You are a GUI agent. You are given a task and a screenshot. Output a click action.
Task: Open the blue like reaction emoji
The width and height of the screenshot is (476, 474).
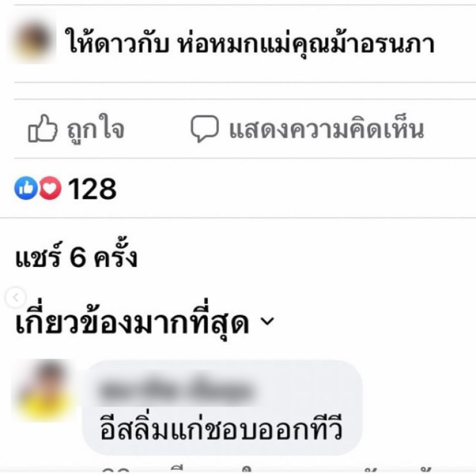[x=26, y=188]
